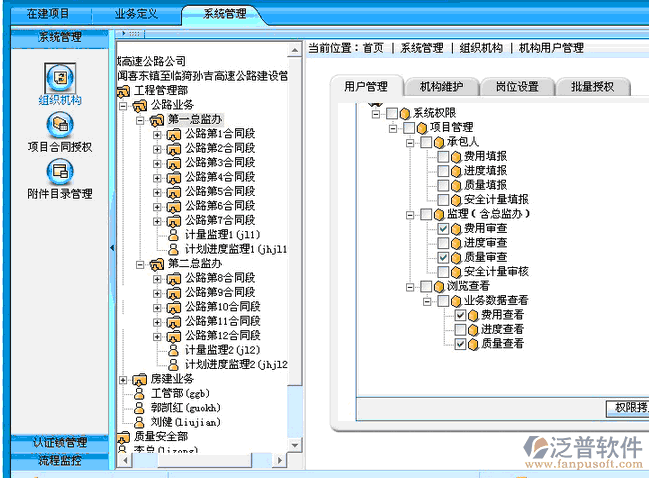The image size is (653, 480).
Task: Click tree horizontal scroll right arrow
Action: coord(279,460)
